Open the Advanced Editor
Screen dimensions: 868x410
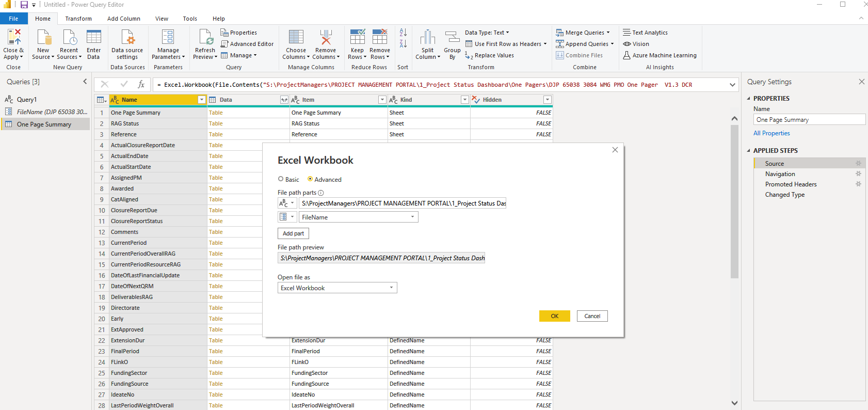247,44
